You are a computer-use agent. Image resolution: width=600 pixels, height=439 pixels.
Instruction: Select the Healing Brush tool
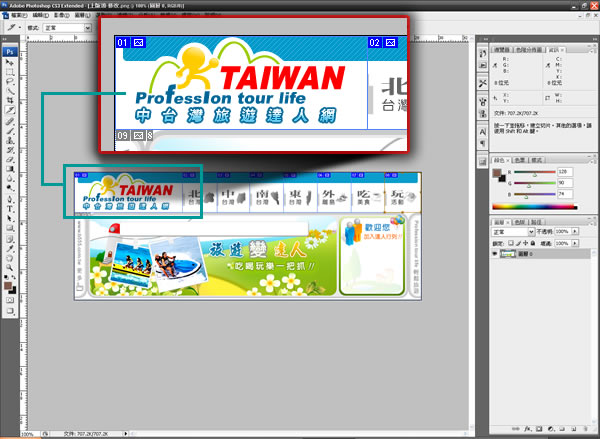pos(10,122)
